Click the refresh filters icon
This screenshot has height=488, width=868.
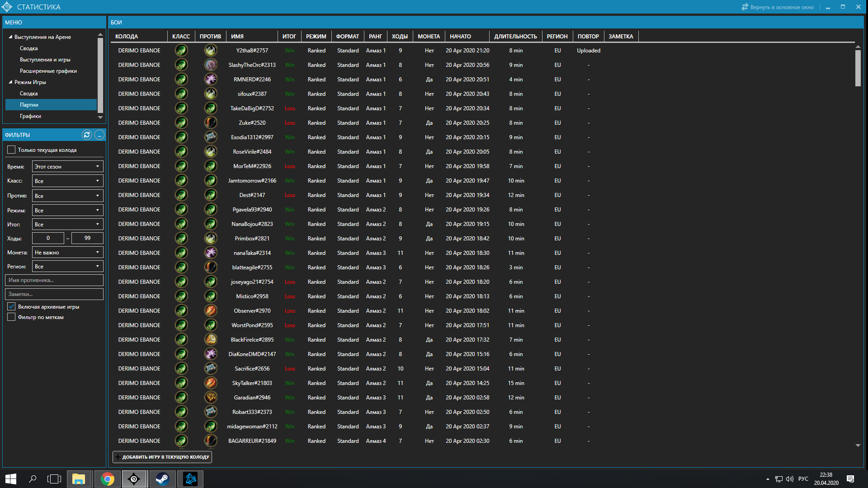point(87,135)
